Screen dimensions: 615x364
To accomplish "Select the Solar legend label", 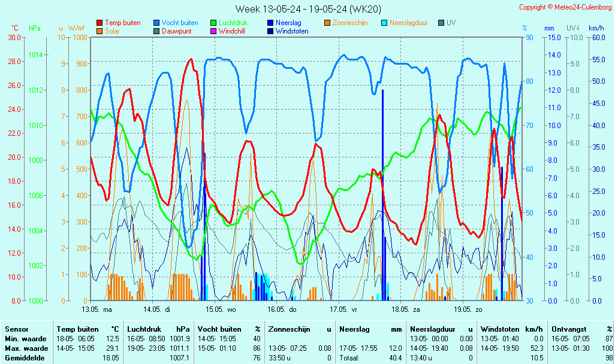I will 113,31.
